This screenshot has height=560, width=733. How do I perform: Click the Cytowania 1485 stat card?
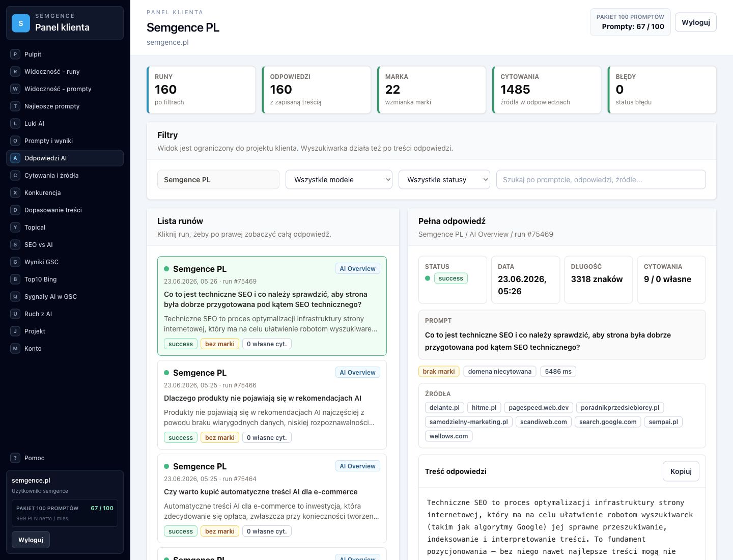click(x=547, y=90)
